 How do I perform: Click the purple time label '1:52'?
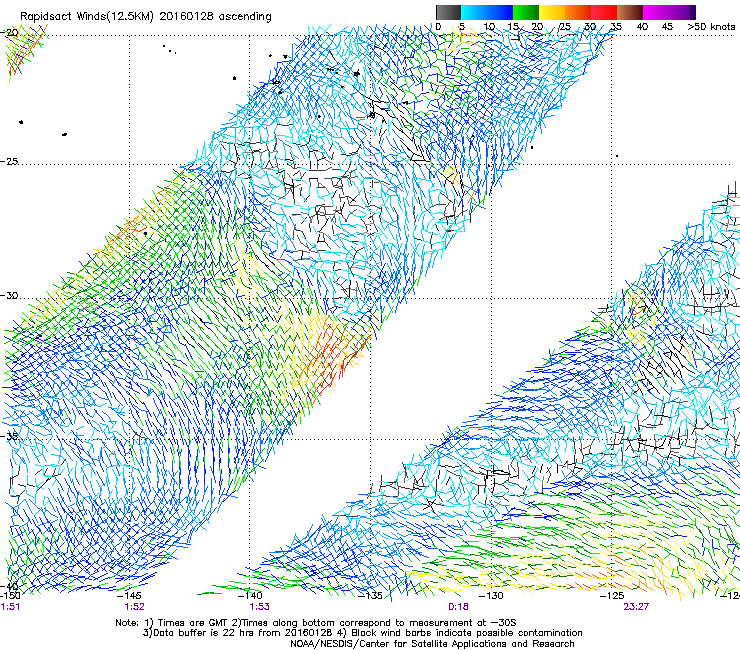pyautogui.click(x=134, y=607)
